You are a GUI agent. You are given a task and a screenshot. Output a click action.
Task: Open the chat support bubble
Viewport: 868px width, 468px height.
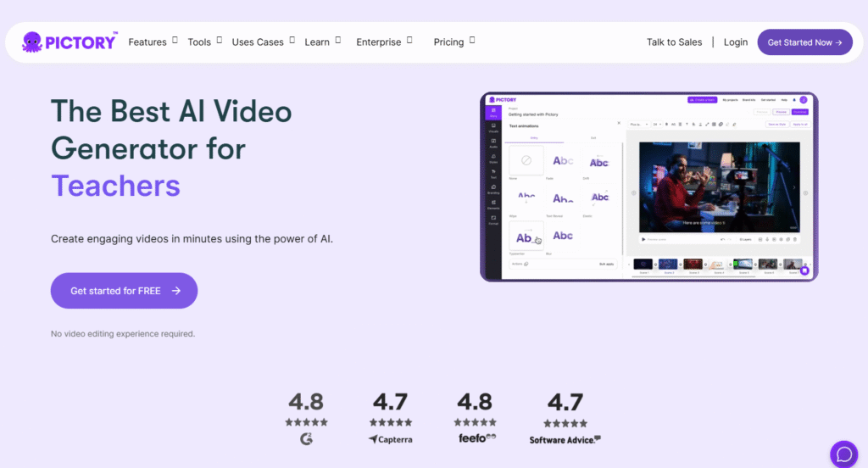pyautogui.click(x=844, y=454)
